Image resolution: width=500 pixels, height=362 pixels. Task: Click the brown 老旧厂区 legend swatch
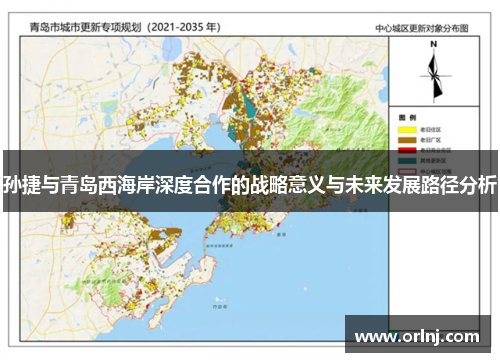[x=407, y=140]
